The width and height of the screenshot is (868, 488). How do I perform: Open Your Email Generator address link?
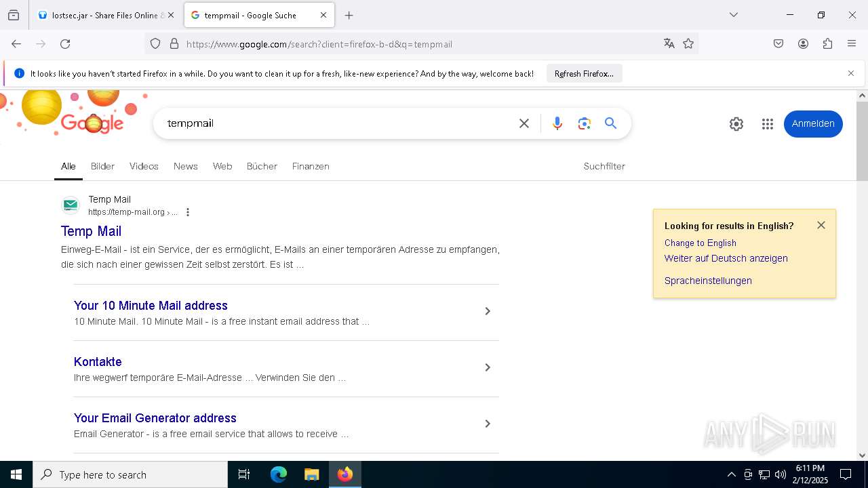155,418
